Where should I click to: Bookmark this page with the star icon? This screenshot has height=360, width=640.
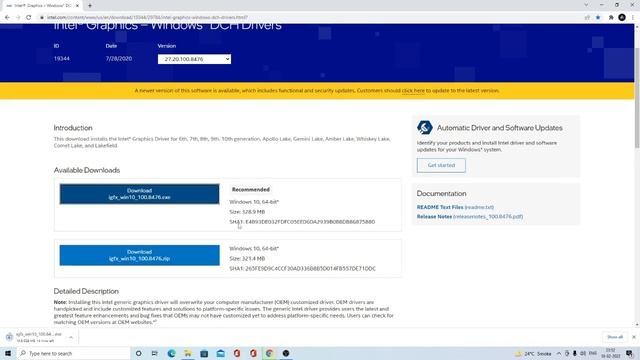point(598,17)
